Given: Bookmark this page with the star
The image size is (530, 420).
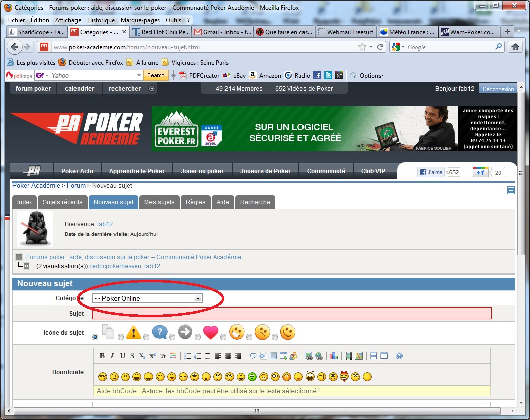Looking at the screenshot, I should [x=362, y=47].
